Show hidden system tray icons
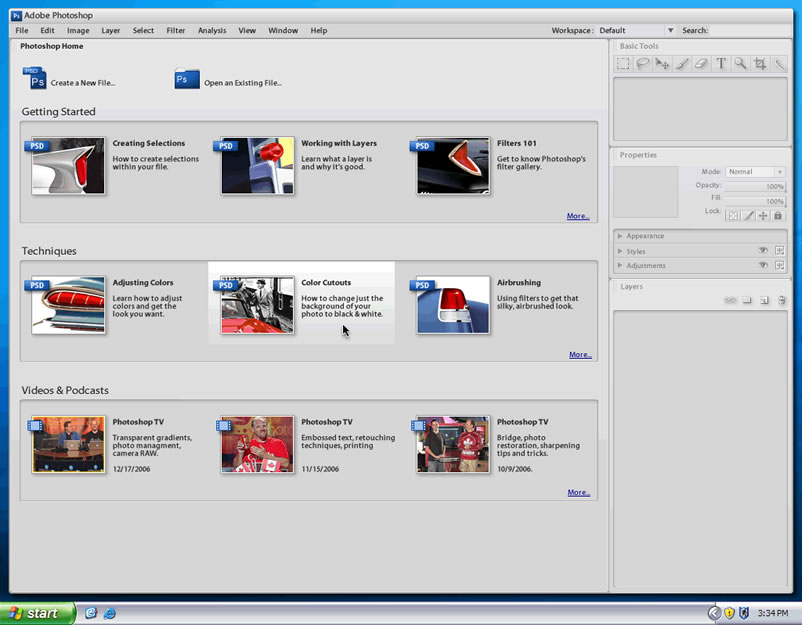802x625 pixels. (x=714, y=613)
